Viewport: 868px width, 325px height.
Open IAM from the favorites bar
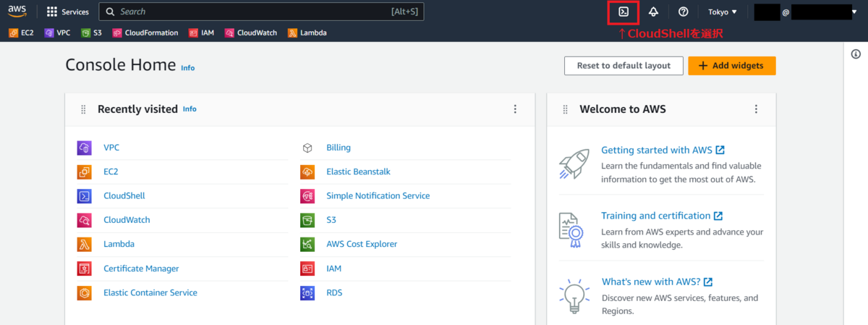(202, 33)
